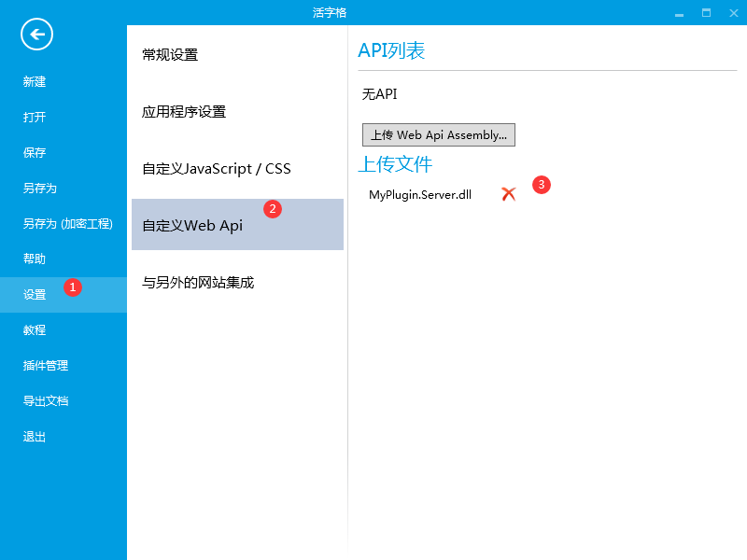The image size is (747, 560).
Task: Click 导出文档 in the sidebar
Action: coord(46,401)
